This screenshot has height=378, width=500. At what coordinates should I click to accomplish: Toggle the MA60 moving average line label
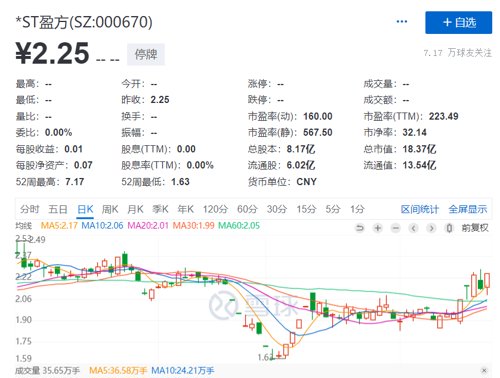pyautogui.click(x=239, y=226)
